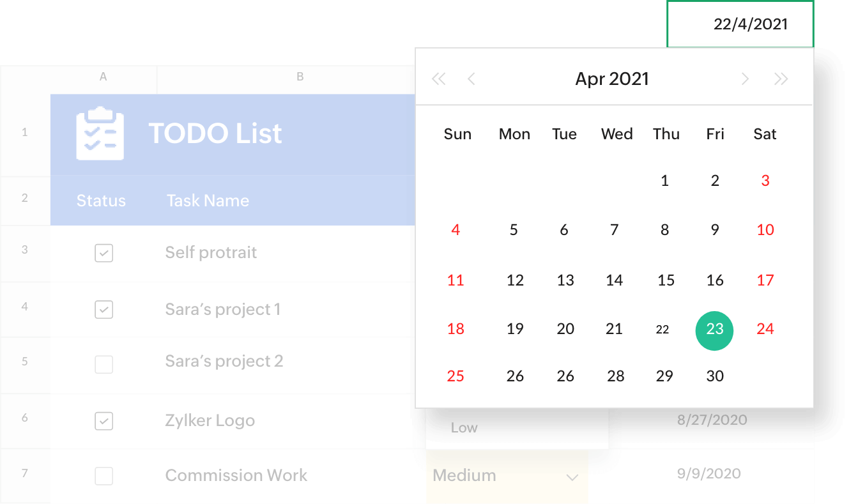Go to next month in calendar
The height and width of the screenshot is (504, 858).
tap(745, 79)
